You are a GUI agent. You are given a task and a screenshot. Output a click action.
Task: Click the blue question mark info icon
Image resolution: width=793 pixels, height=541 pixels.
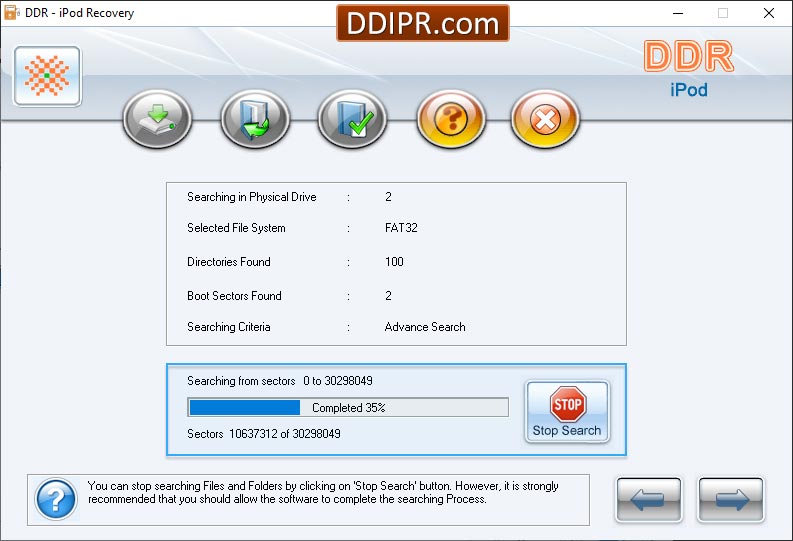point(56,500)
